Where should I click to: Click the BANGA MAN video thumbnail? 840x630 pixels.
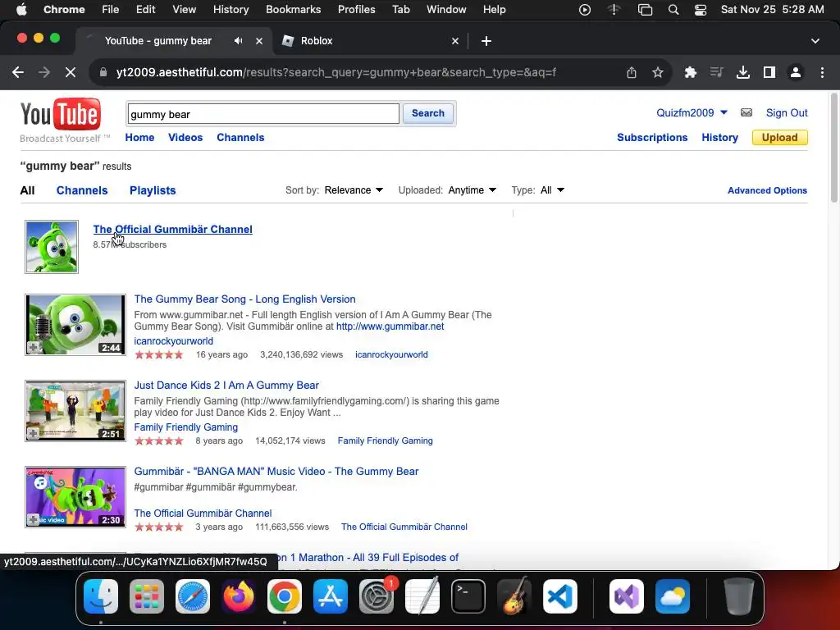point(75,497)
